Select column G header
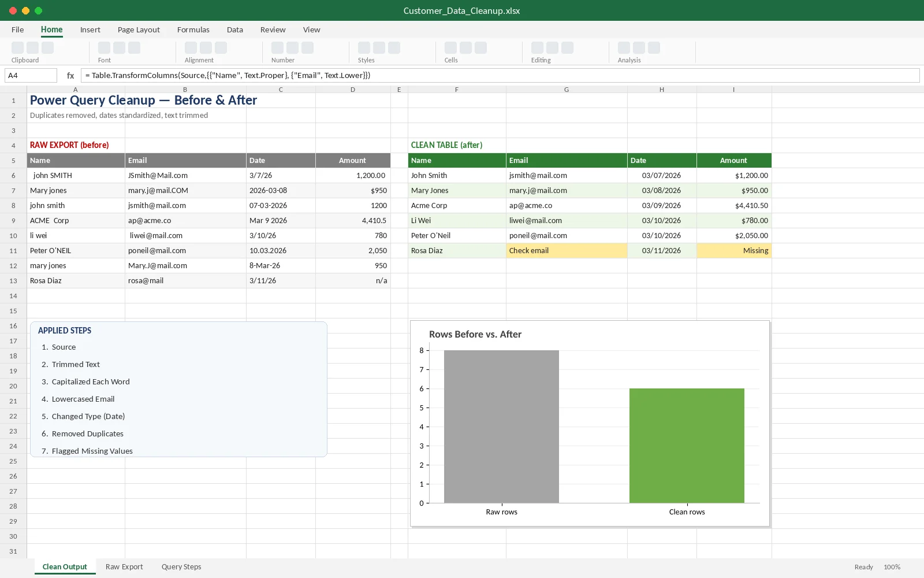 coord(567,90)
